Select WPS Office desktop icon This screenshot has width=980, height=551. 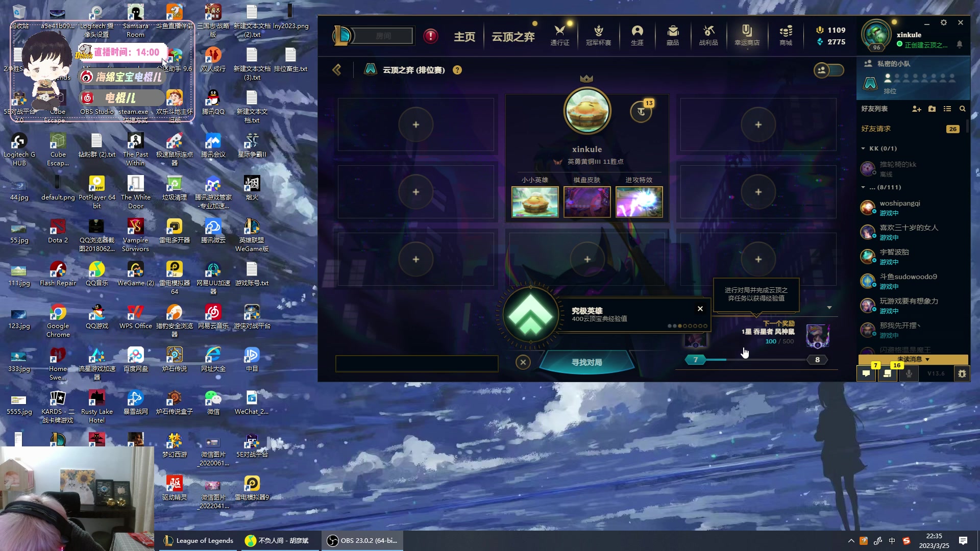pyautogui.click(x=136, y=317)
